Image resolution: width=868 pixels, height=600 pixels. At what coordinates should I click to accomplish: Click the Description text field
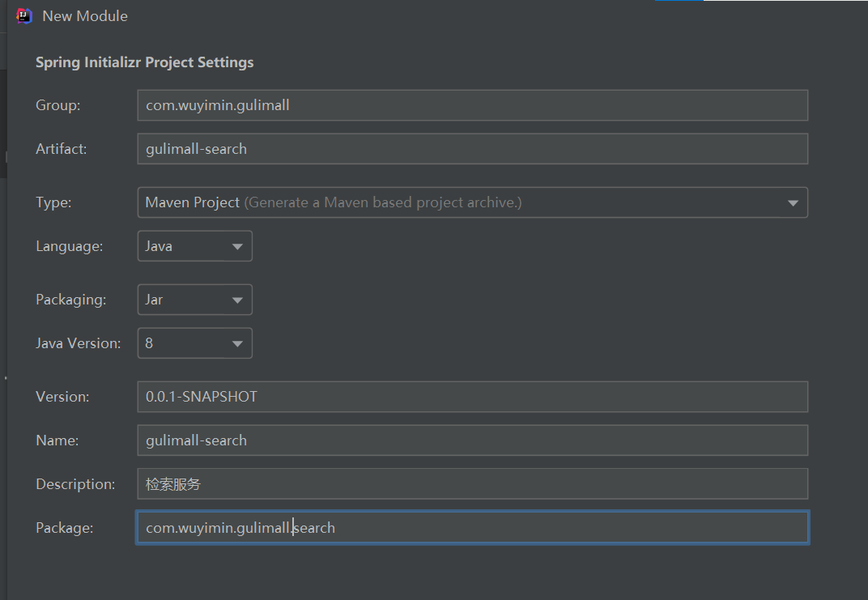click(x=472, y=484)
